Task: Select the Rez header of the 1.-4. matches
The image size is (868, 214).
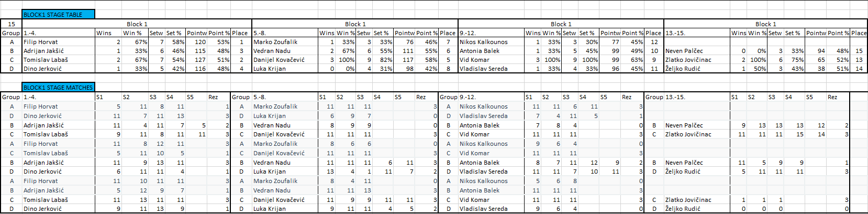Action: point(213,97)
